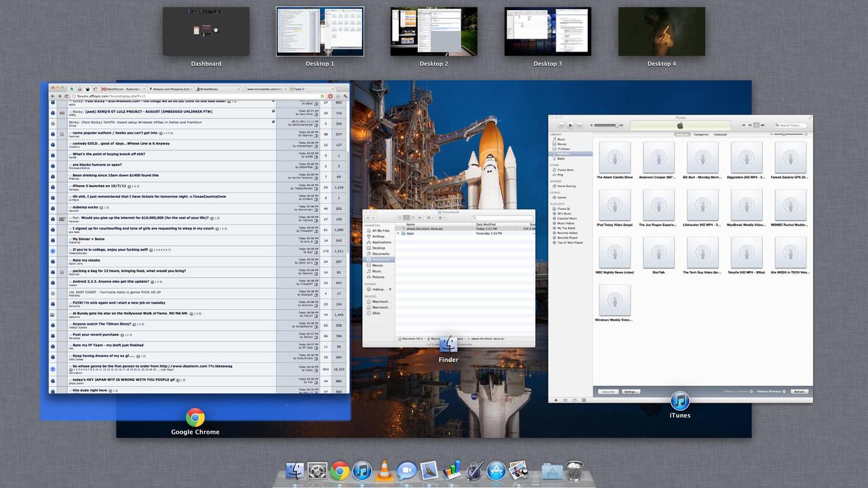Click the iTunes window badge icon
The width and height of the screenshot is (868, 488).
679,401
